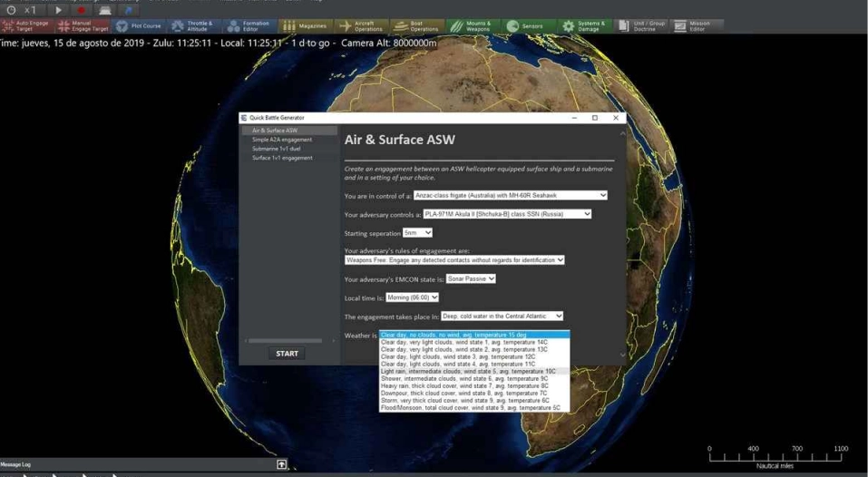Click the red record button
Viewport: 868px width, 477px height.
(x=82, y=10)
